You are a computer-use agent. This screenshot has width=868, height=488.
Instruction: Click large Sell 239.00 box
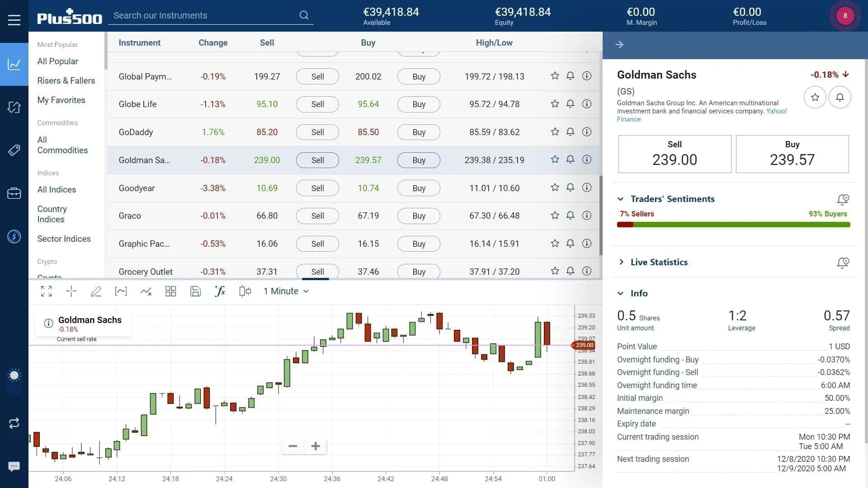click(x=675, y=154)
